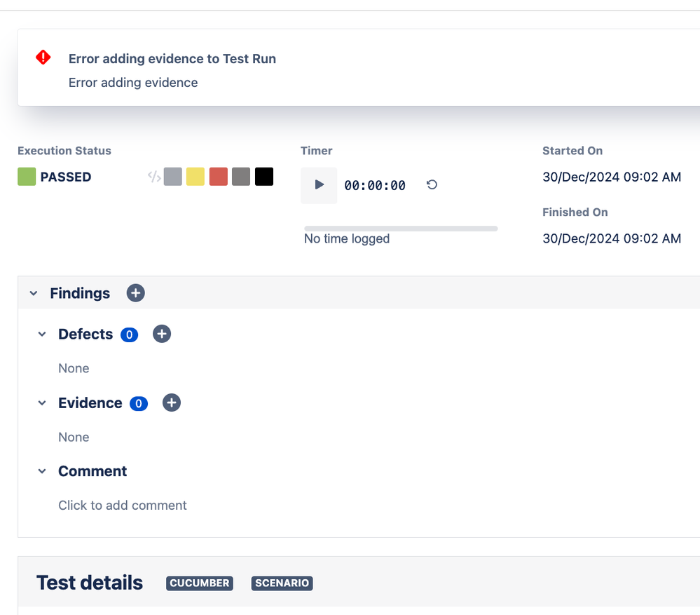The width and height of the screenshot is (700, 615).
Task: Add evidence using the plus icon
Action: point(172,403)
